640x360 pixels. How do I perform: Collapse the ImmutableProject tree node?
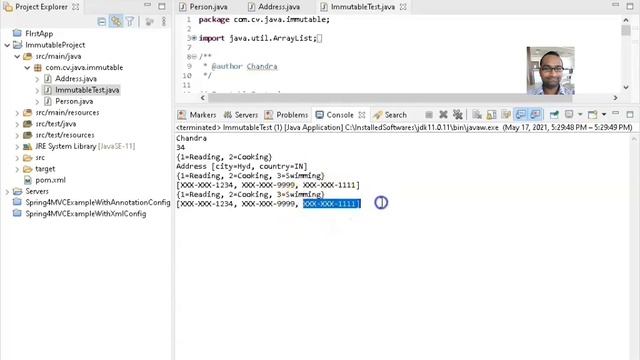[x=7, y=45]
